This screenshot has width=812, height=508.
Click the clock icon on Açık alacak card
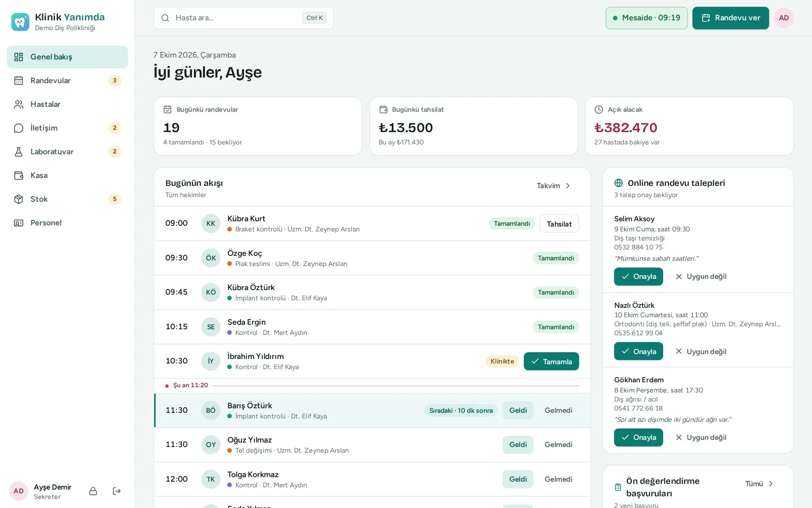pyautogui.click(x=598, y=110)
